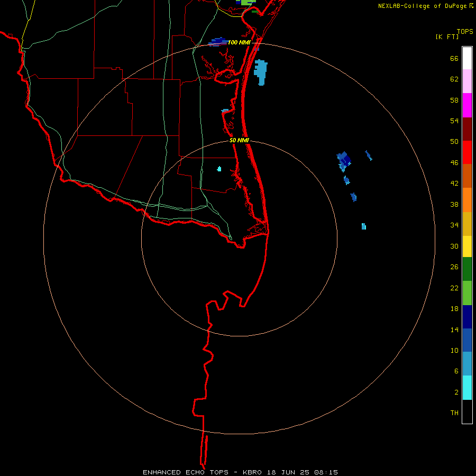Click the [K FT] units label
The image size is (476, 476).
coord(447,36)
